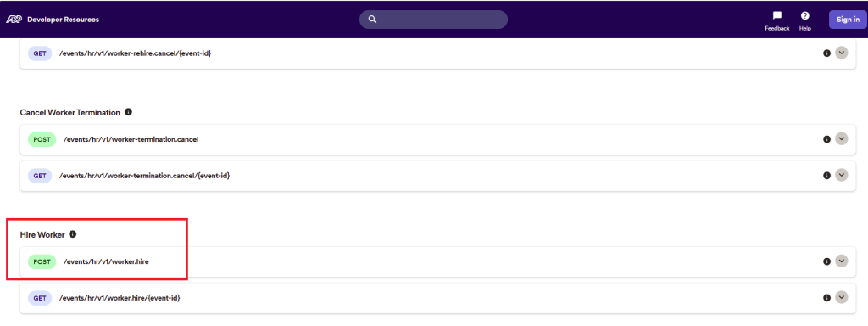Click info icon on GET worker-termination.cancel event-id row
The image size is (868, 326).
pos(826,175)
